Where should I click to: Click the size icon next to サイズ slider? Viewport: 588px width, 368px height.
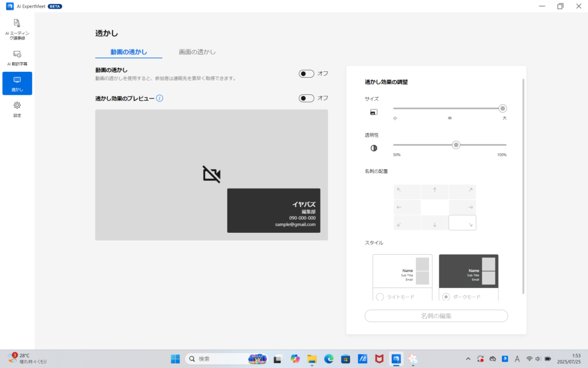[x=374, y=112]
